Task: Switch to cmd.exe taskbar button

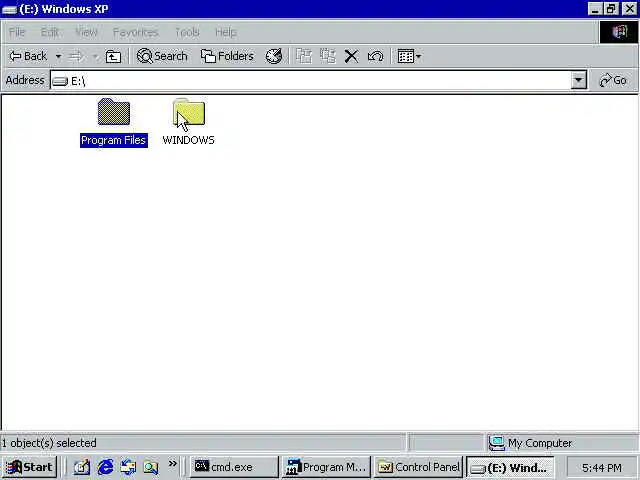Action: tap(234, 467)
